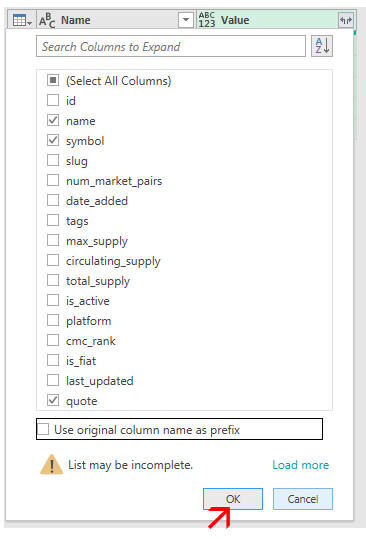Click the expand columns icon on Value
Screen dimensions: 366x539
pyautogui.click(x=346, y=20)
